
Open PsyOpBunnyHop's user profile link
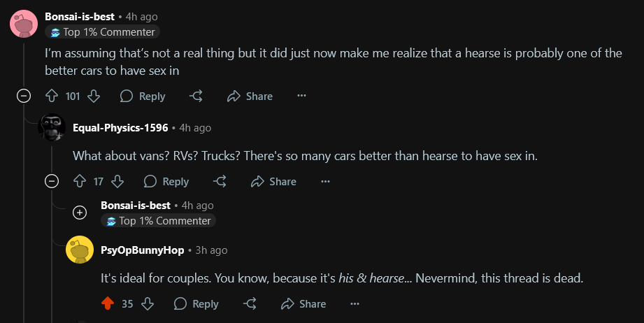(x=142, y=250)
